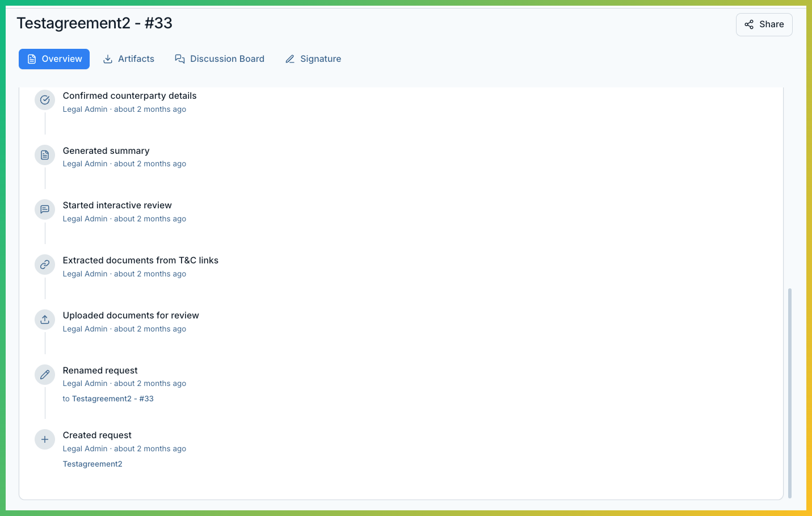Click the Extracted documents link icon
Image resolution: width=812 pixels, height=516 pixels.
click(x=45, y=265)
